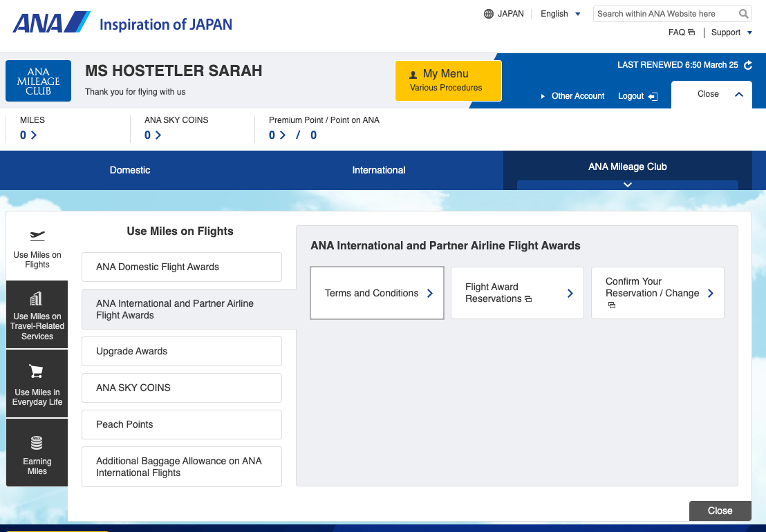766x532 pixels.
Task: Open Use Miles on Travel-Related Services
Action: tap(37, 314)
